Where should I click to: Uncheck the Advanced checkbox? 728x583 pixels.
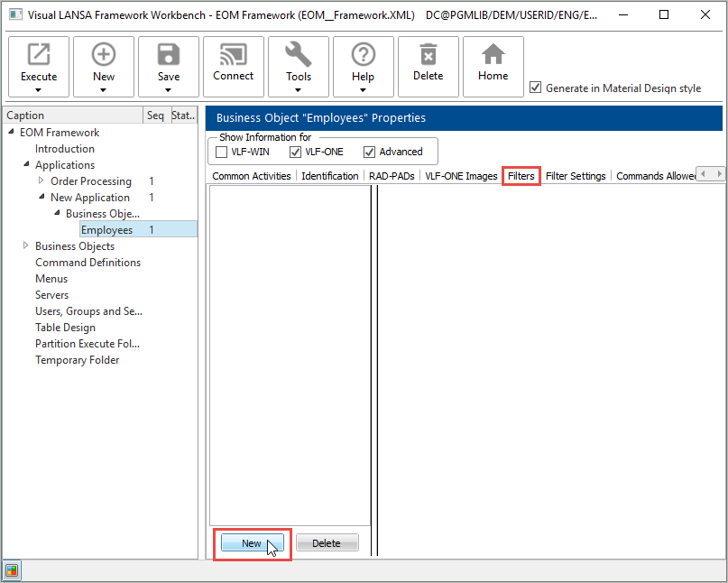pos(369,152)
